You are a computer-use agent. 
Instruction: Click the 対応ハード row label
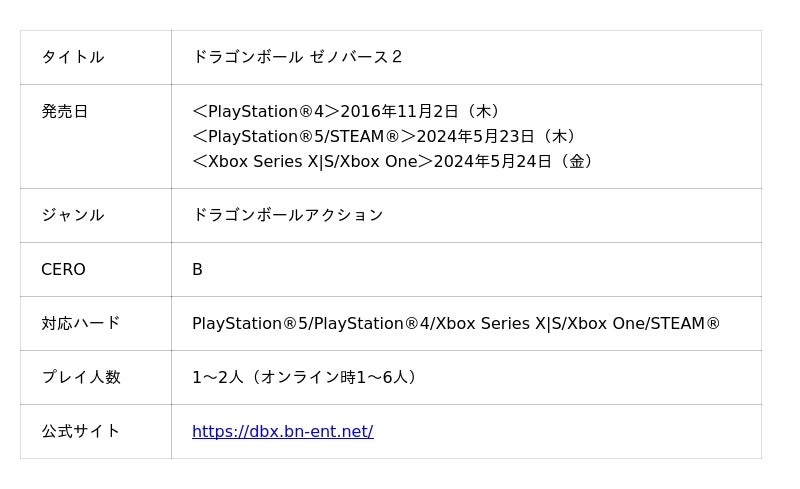coord(80,323)
